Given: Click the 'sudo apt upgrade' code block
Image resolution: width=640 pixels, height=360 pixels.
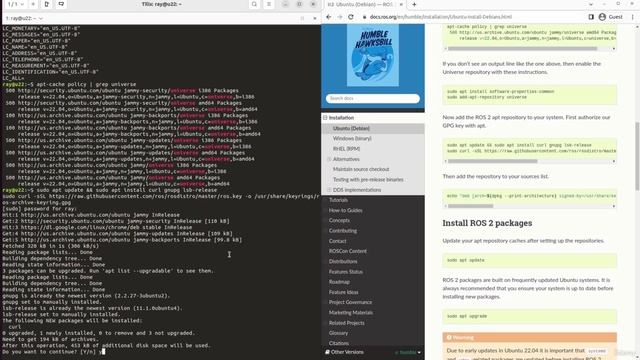Looking at the screenshot, I should point(529,316).
